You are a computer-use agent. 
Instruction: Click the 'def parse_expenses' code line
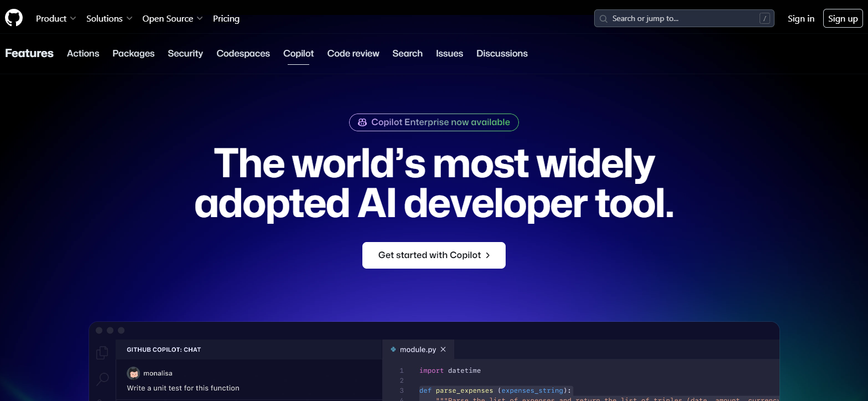coord(495,390)
